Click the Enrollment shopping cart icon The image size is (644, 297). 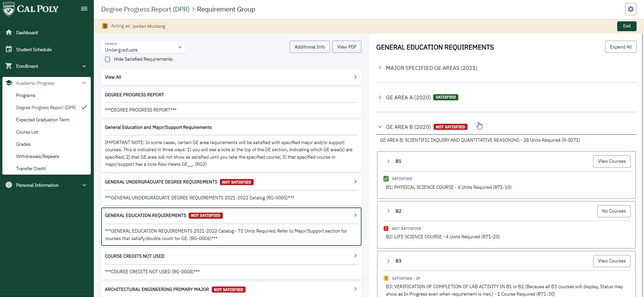tap(9, 66)
